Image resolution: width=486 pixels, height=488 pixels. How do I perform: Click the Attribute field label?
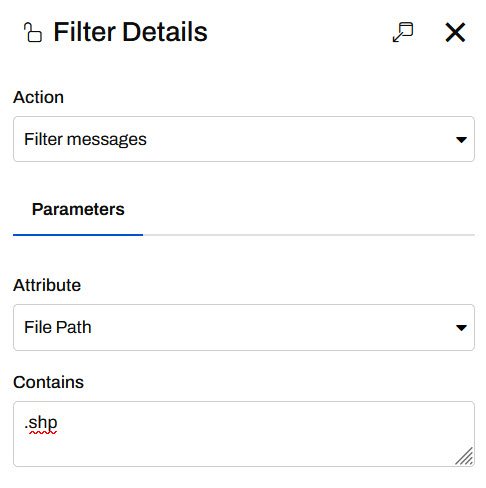47,285
